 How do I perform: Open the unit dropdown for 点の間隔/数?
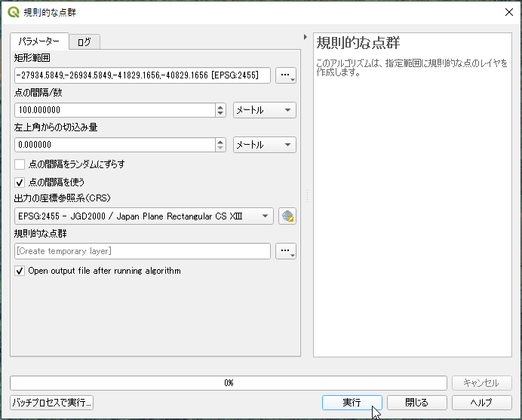(264, 110)
